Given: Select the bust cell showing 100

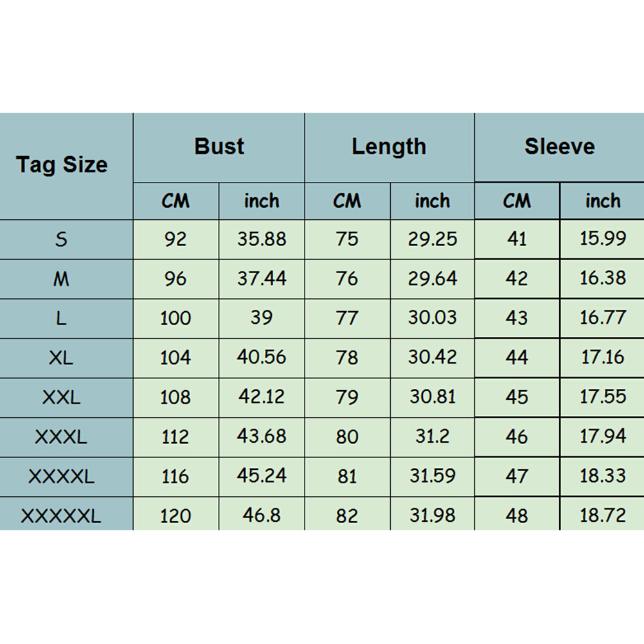Looking at the screenshot, I should 175,318.
